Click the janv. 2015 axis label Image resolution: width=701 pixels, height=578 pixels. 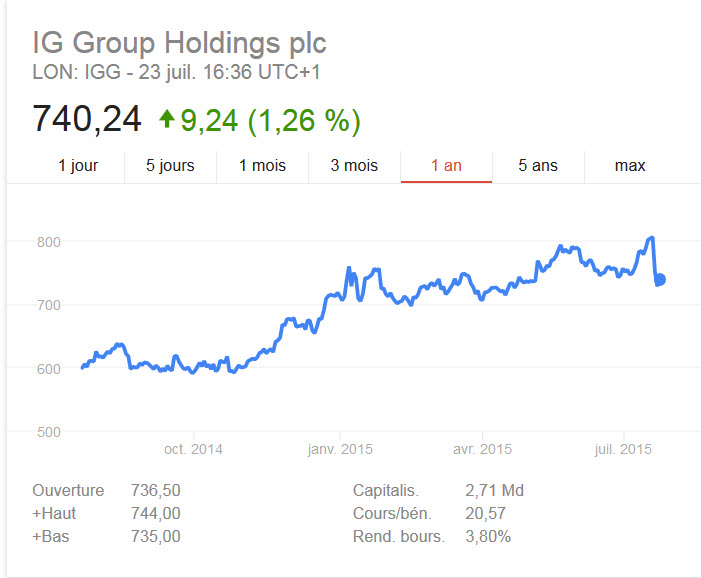[339, 449]
